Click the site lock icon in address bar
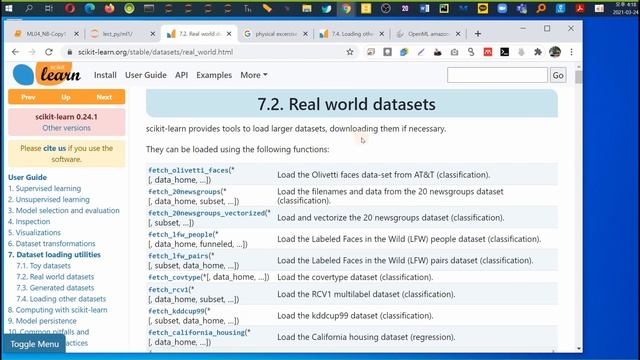This screenshot has height=360, width=640. [69, 52]
